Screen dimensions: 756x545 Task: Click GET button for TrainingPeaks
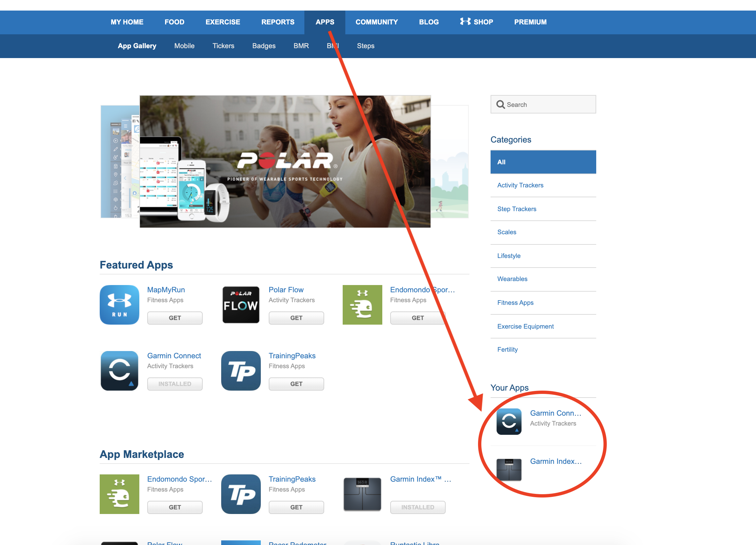click(x=296, y=384)
